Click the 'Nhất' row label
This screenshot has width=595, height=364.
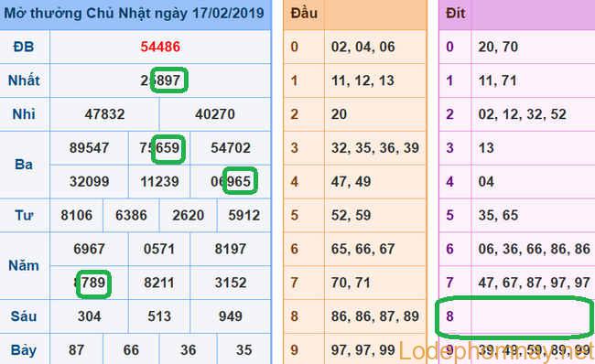(24, 80)
